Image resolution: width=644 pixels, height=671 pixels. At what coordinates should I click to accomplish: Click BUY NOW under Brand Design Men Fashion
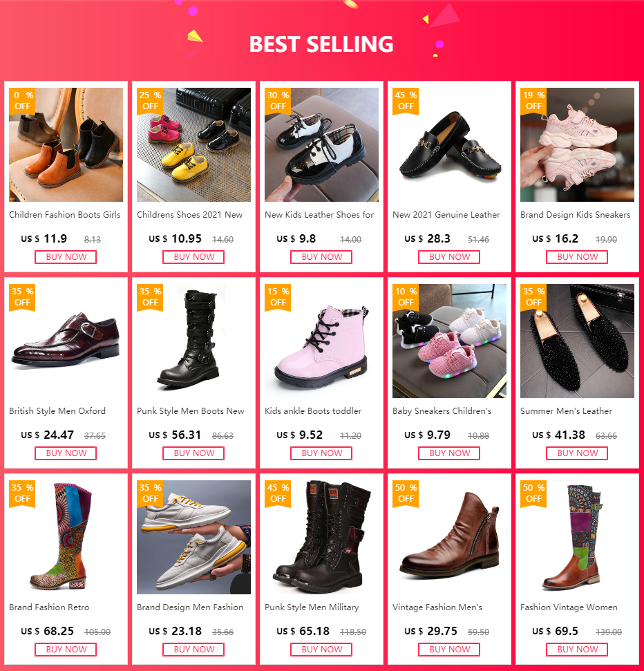194,649
